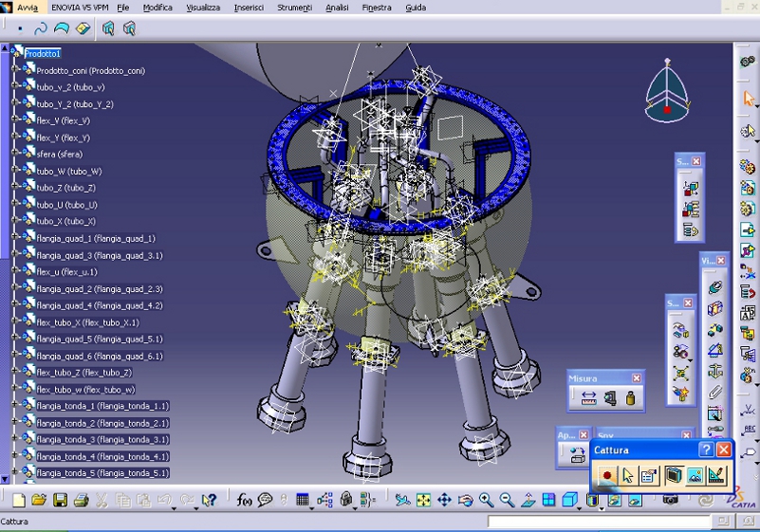The height and width of the screenshot is (532, 760).
Task: Open the Strumenti menu
Action: point(294,8)
